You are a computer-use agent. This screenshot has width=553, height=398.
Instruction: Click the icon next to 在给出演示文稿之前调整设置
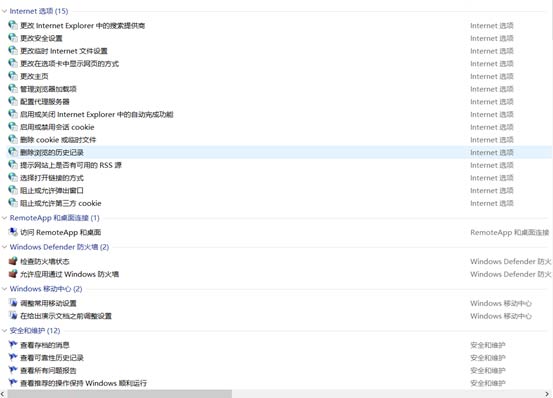click(x=13, y=315)
